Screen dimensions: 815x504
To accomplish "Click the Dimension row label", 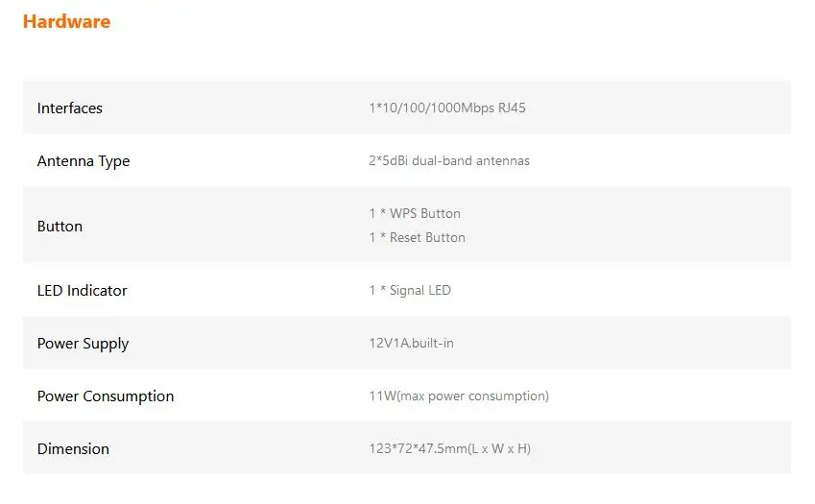I will [x=73, y=449].
